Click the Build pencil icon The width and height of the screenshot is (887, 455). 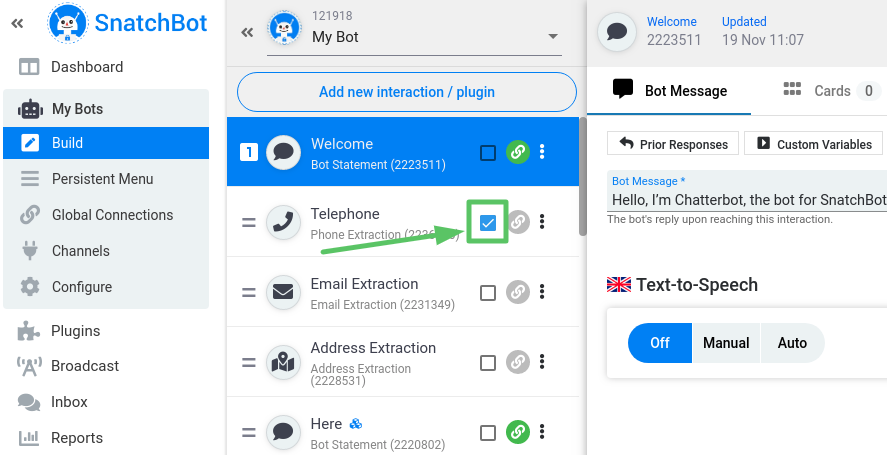30,143
